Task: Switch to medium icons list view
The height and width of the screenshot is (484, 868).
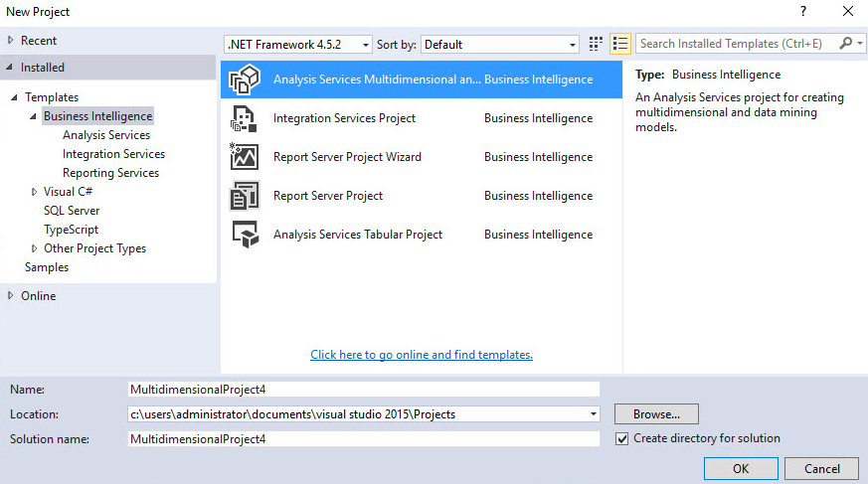Action: click(620, 44)
